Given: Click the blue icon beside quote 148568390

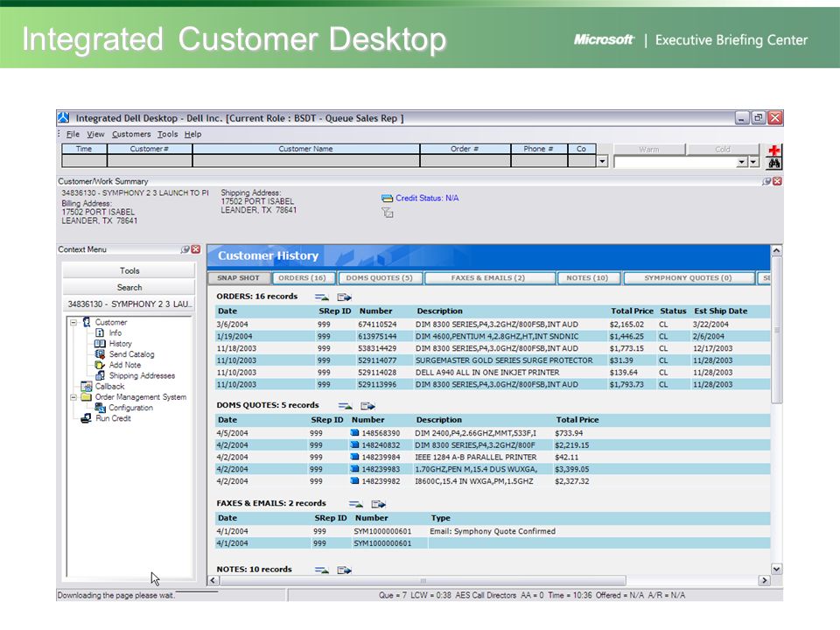Looking at the screenshot, I should click(354, 432).
